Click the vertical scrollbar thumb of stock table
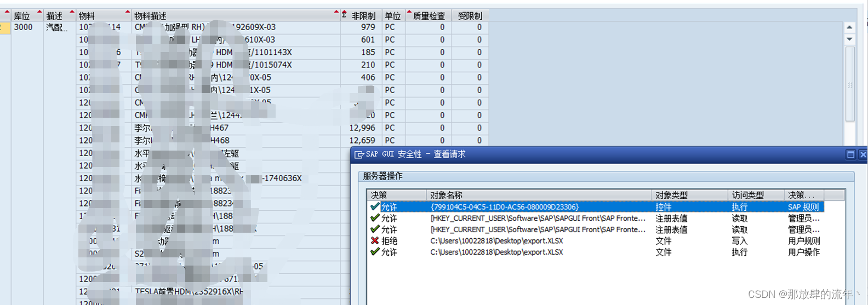Screen dimensions: 868x305 point(850,84)
